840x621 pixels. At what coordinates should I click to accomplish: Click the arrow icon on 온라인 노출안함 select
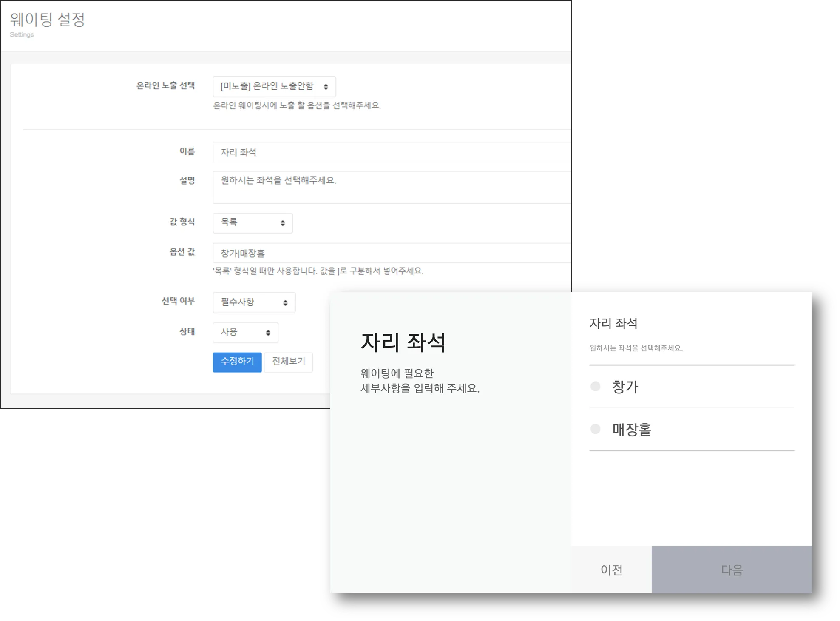click(x=326, y=87)
